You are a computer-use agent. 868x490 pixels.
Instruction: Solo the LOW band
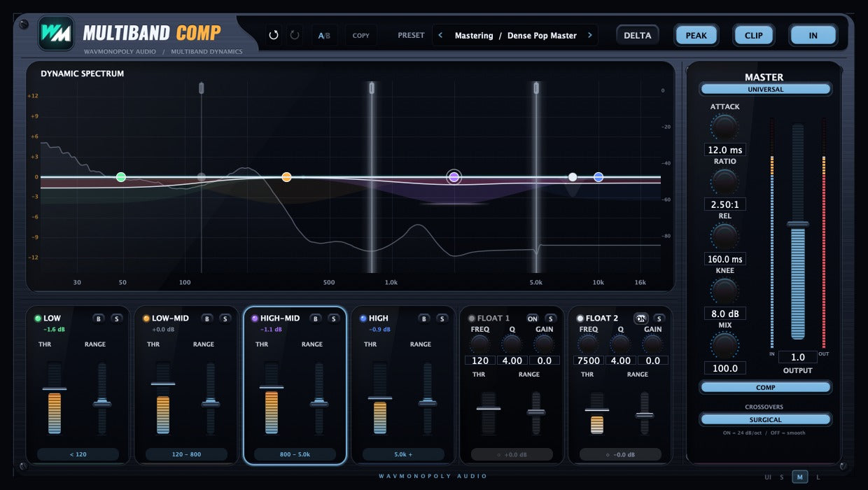(x=117, y=318)
